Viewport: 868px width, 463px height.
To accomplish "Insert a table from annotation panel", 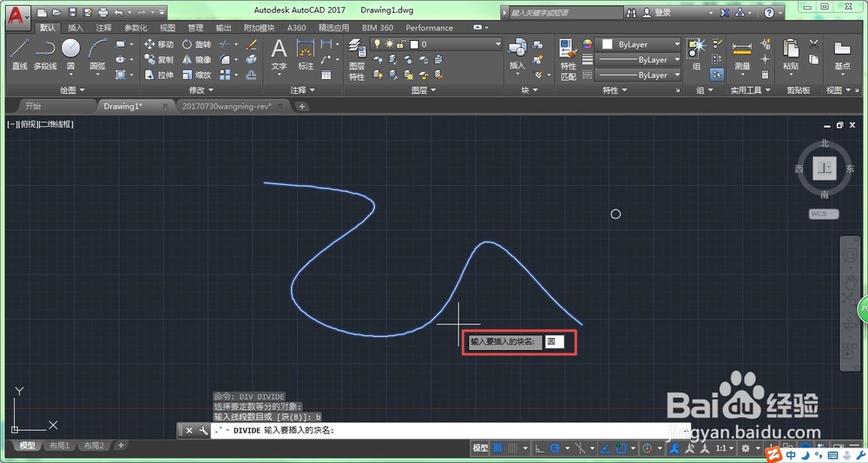I will (x=326, y=75).
